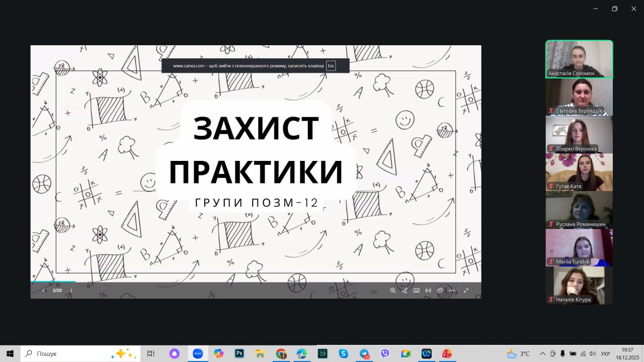Click the Пошук taskbar search field
This screenshot has height=362, width=644.
70,353
